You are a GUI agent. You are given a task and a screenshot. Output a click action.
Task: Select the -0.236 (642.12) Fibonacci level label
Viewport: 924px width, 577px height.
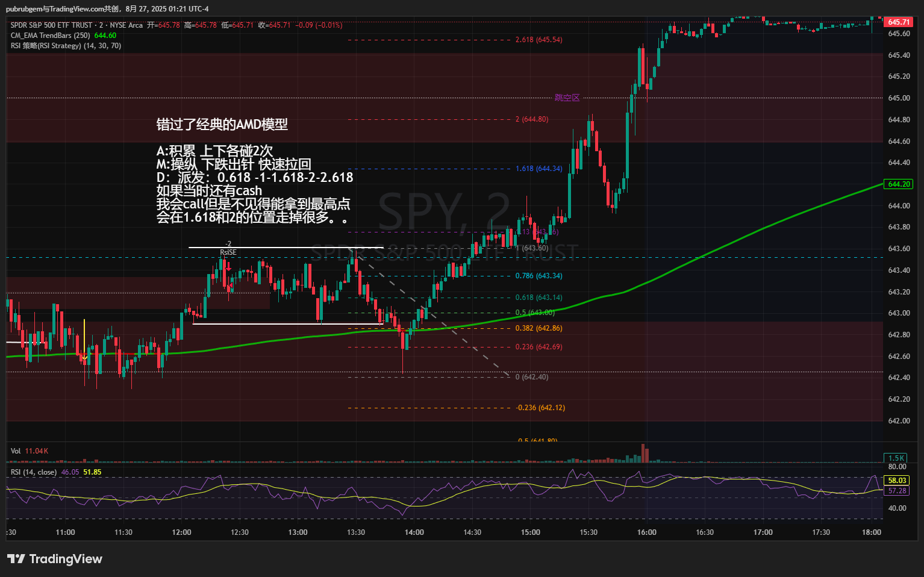coord(540,408)
